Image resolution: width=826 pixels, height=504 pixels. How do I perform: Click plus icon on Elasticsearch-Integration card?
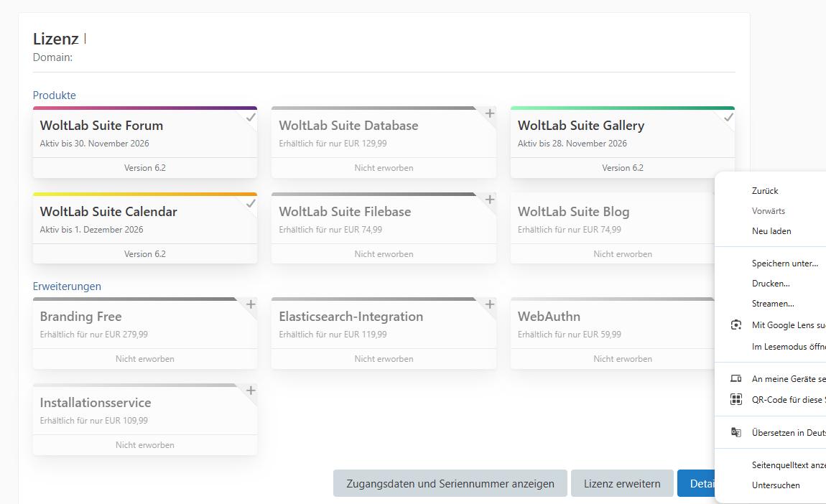(x=490, y=304)
